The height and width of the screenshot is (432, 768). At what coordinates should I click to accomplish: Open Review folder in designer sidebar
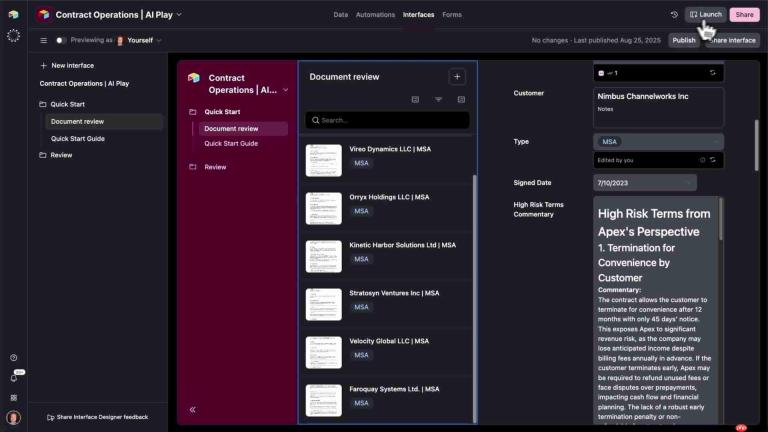point(61,155)
